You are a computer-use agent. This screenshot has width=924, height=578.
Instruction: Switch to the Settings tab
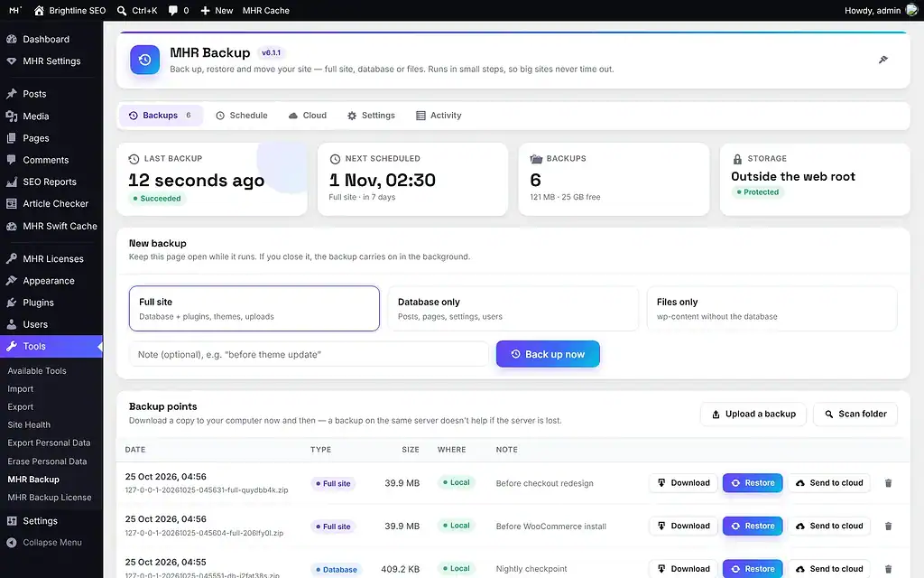tap(371, 116)
